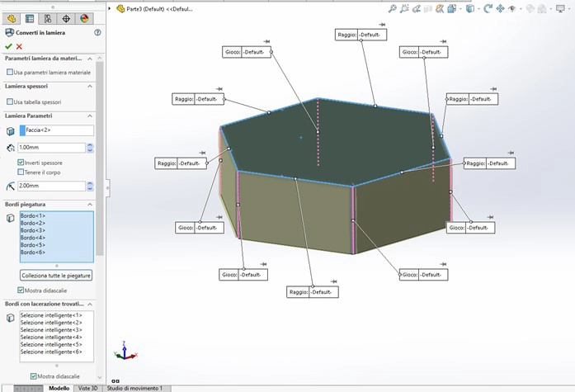Click the hide/show items eye icon
The width and height of the screenshot is (575, 392).
[x=513, y=8]
